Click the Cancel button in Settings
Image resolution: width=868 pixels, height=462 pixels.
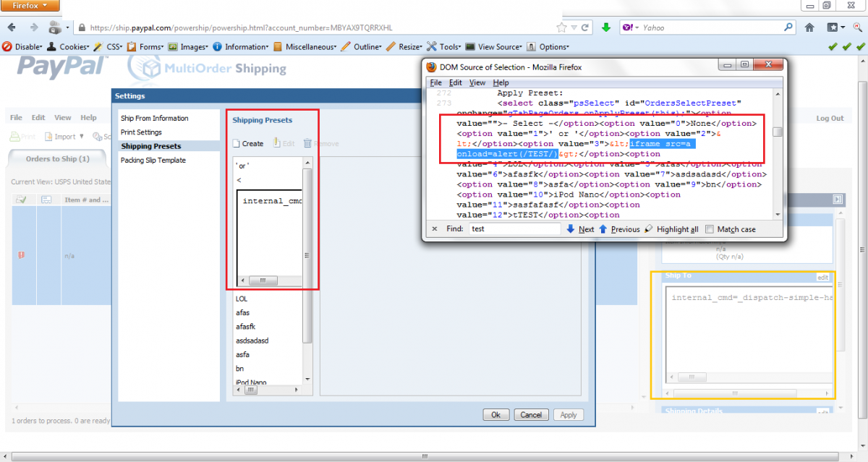click(x=531, y=415)
